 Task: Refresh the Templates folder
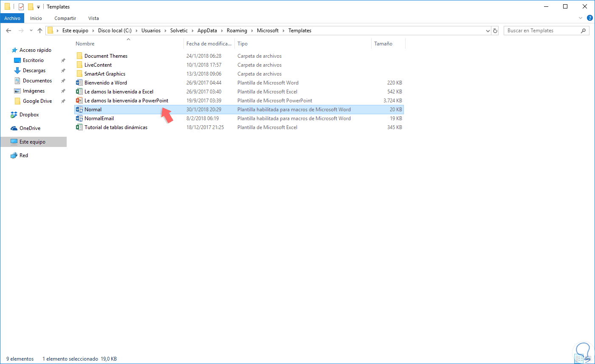tap(495, 31)
